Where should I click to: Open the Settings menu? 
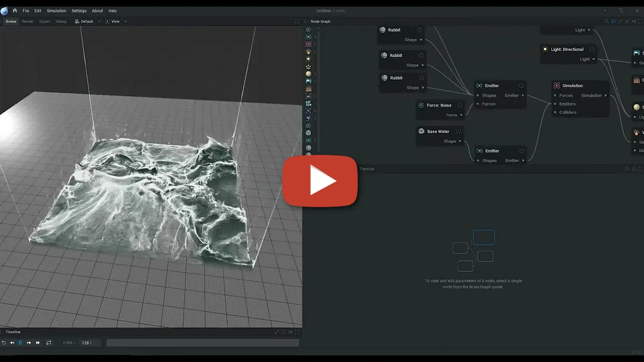(79, 11)
